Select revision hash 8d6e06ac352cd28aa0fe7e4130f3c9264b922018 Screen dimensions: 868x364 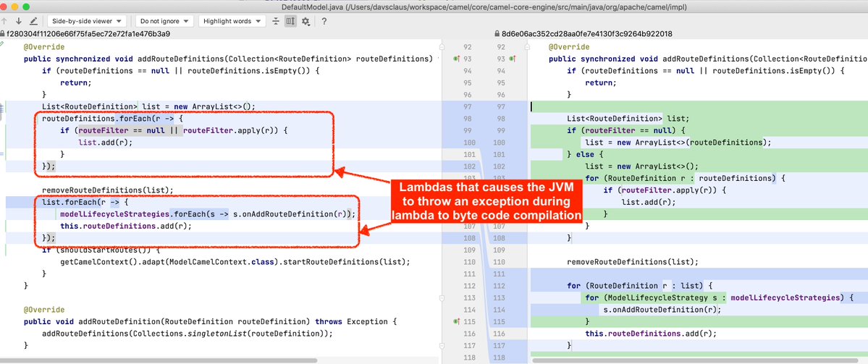tap(587, 34)
